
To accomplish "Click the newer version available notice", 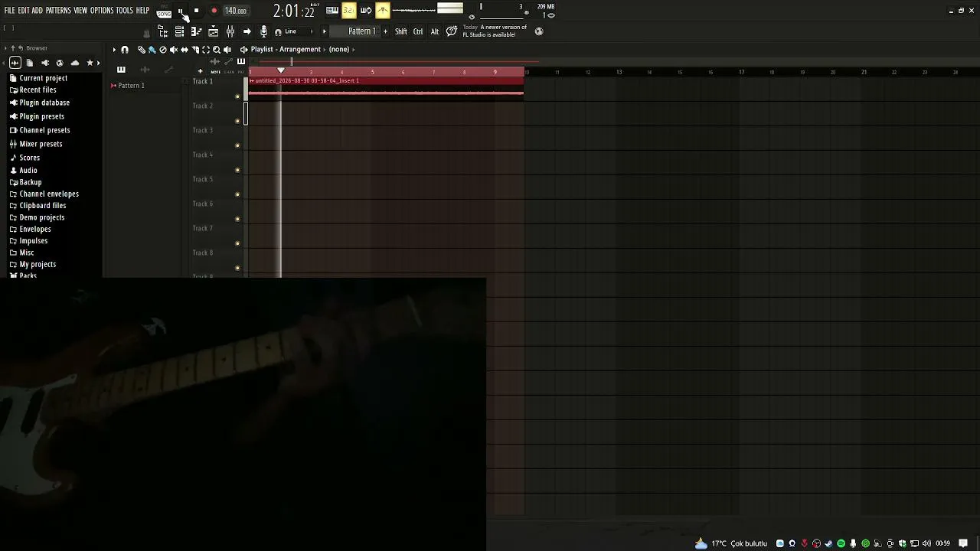I will pos(495,31).
